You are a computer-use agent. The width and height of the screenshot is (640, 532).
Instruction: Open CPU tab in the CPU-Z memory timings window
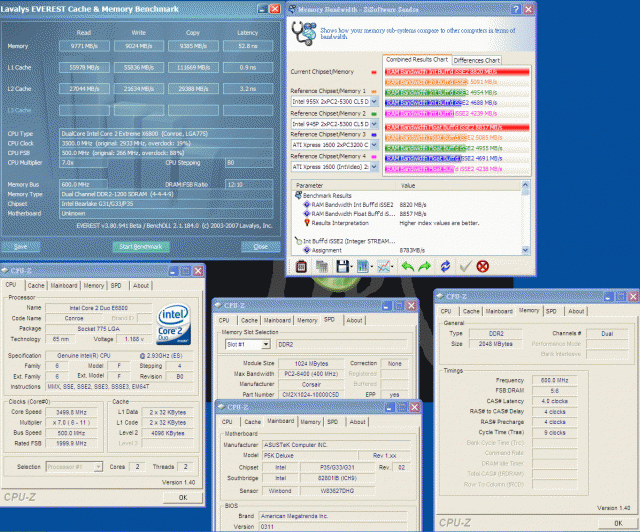tap(446, 311)
